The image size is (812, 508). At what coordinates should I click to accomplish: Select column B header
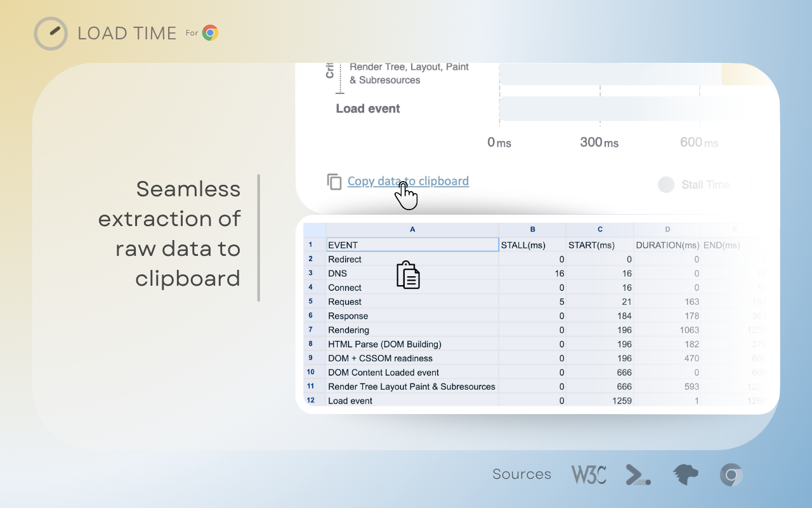coord(532,229)
